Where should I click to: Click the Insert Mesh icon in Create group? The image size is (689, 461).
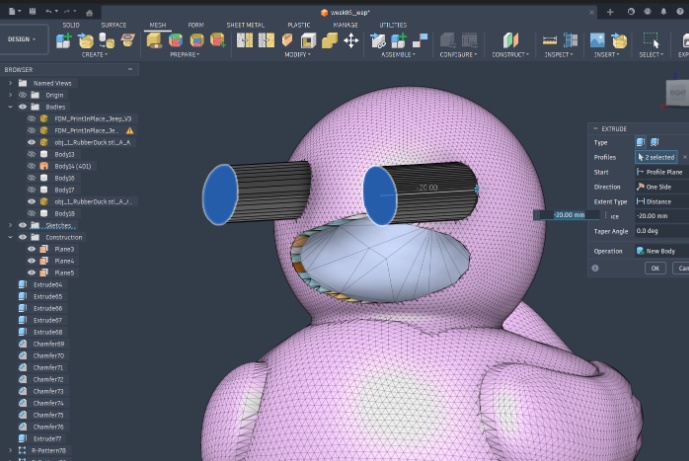pos(86,40)
